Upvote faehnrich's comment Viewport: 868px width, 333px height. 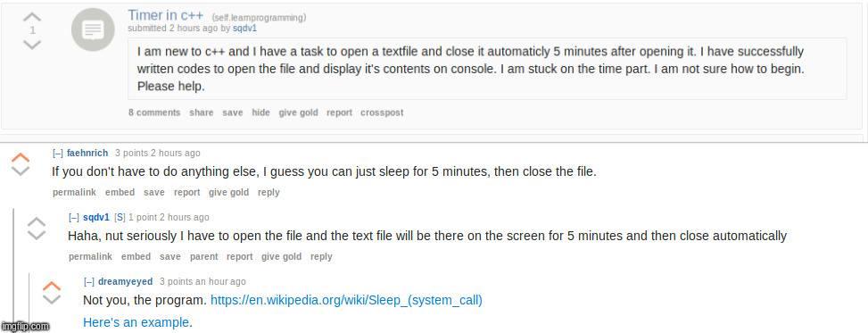(x=21, y=157)
